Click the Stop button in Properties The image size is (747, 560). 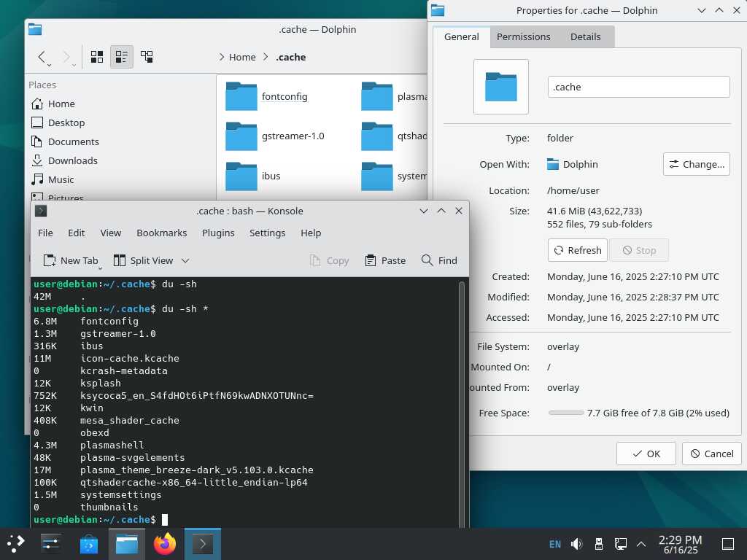point(639,250)
